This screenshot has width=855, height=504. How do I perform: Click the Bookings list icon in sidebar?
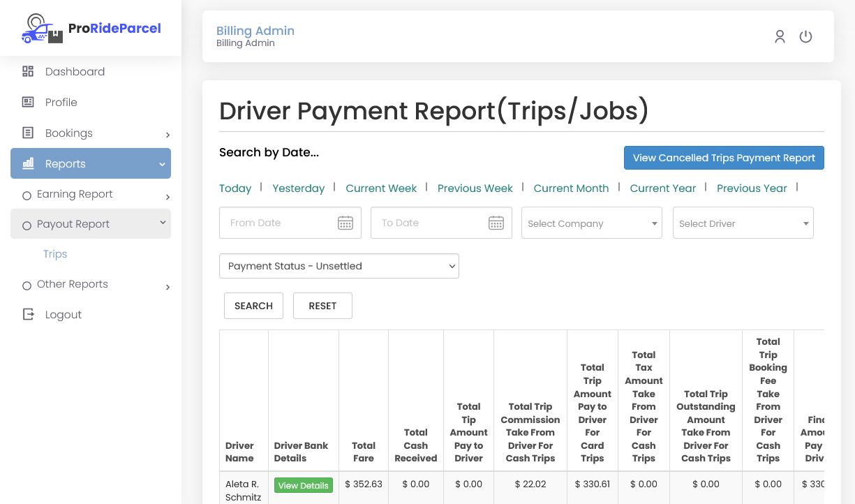tap(28, 133)
